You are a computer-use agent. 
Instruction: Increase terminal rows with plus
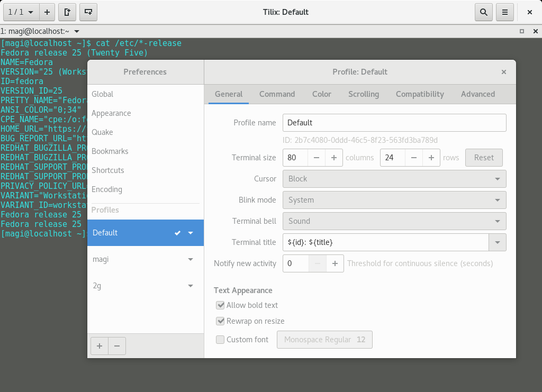[x=431, y=158]
